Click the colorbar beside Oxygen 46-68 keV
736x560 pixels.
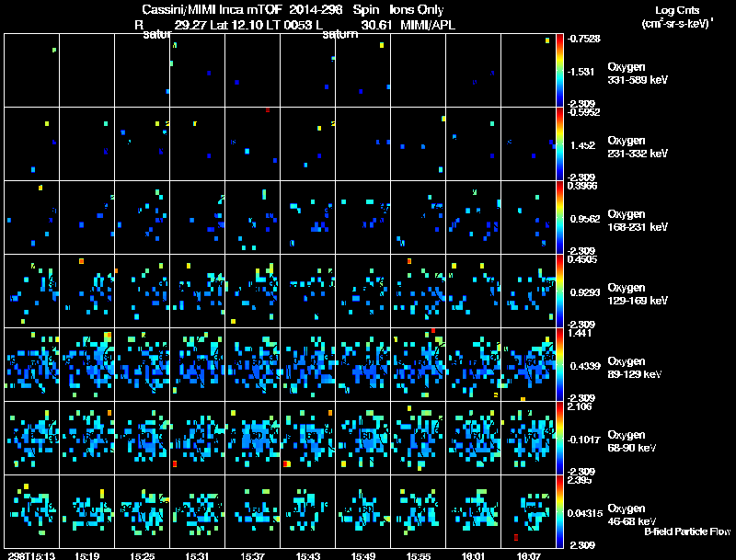pyautogui.click(x=559, y=512)
